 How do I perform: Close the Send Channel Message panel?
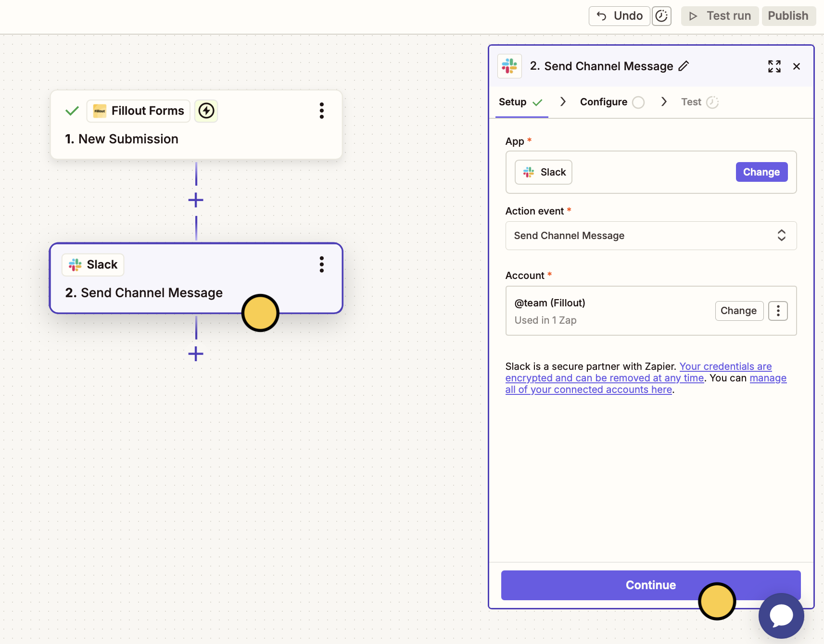point(797,66)
